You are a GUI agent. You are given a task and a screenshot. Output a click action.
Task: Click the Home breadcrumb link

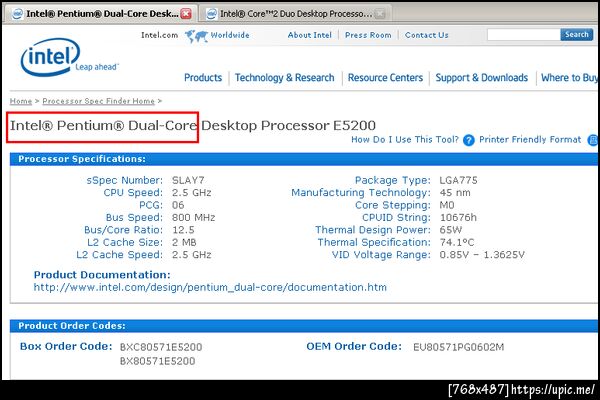point(21,101)
